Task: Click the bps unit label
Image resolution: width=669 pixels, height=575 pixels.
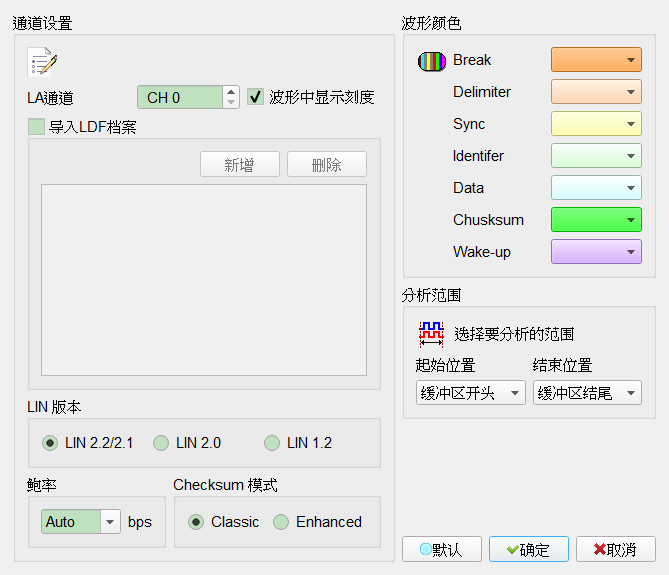Action: pyautogui.click(x=140, y=523)
